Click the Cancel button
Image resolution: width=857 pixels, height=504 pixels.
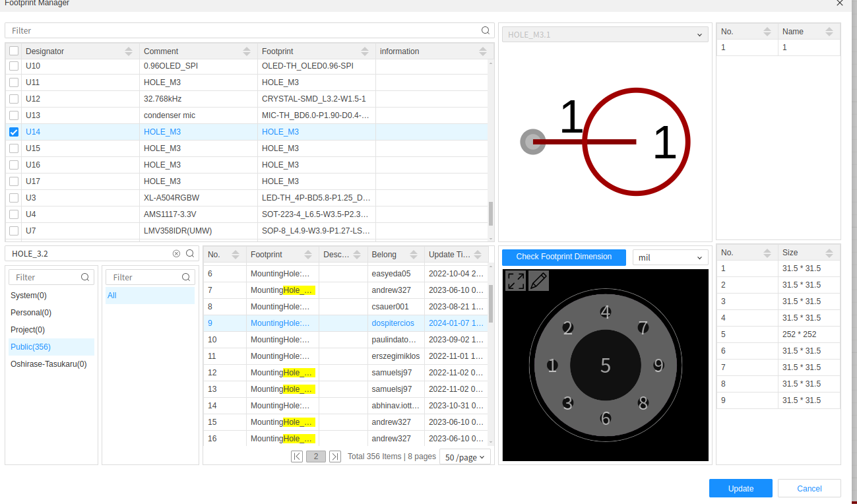point(809,488)
